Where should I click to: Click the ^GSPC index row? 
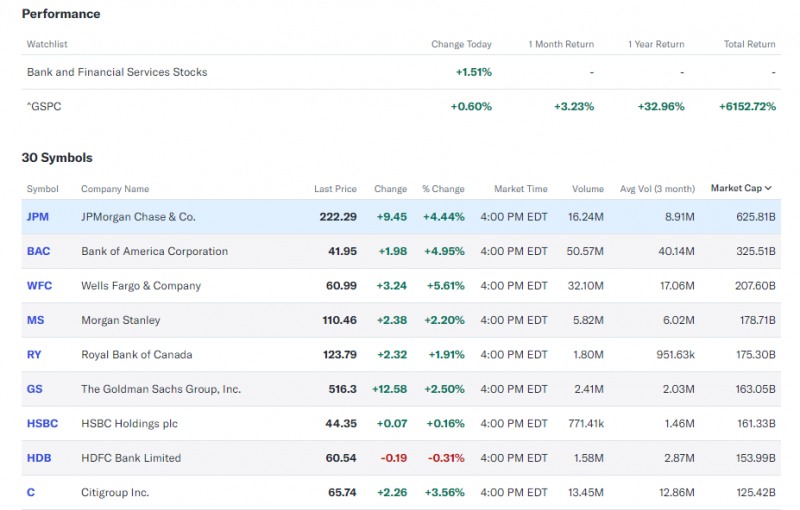[x=44, y=106]
